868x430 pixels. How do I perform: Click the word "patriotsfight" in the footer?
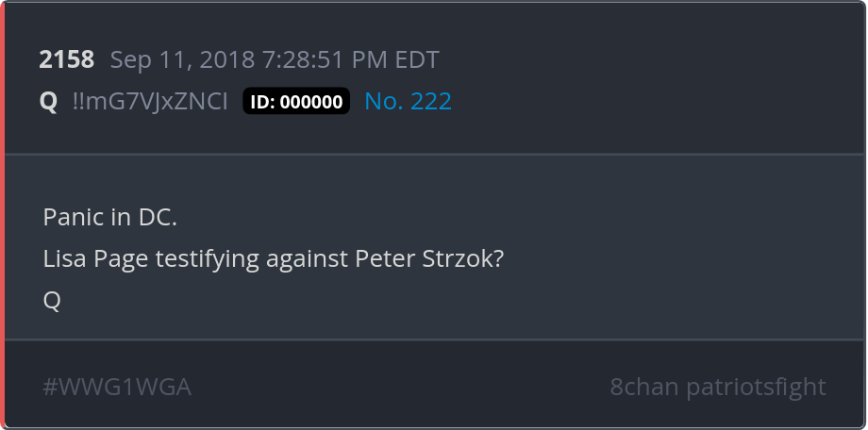[756, 387]
